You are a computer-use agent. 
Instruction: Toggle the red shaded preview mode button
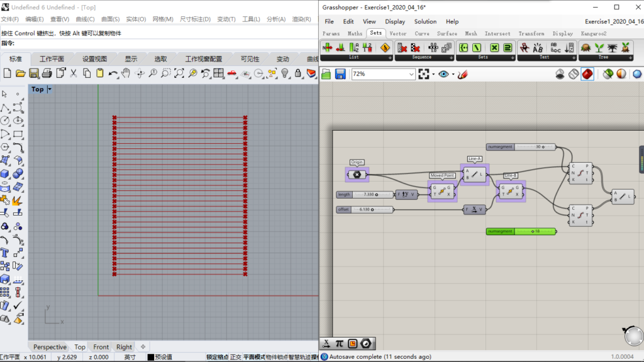587,74
